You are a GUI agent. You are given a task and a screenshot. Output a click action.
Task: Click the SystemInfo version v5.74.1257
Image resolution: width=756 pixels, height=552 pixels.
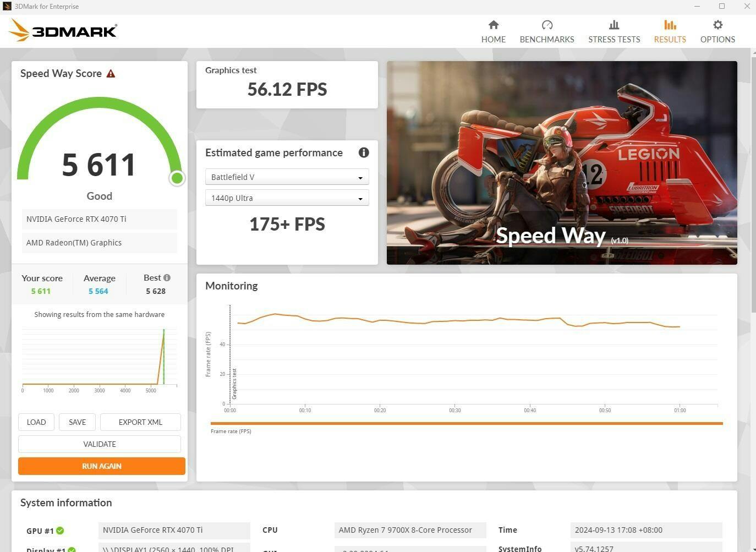coord(646,548)
